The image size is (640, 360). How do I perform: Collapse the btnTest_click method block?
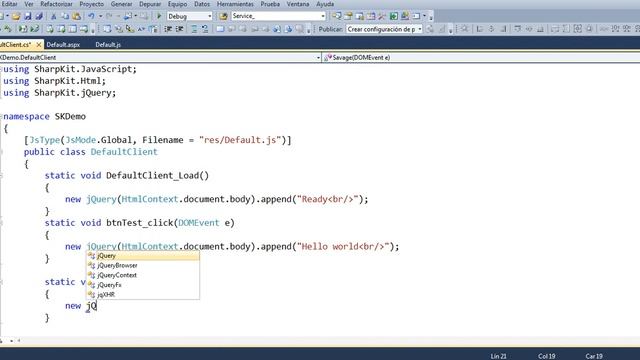click(1, 223)
